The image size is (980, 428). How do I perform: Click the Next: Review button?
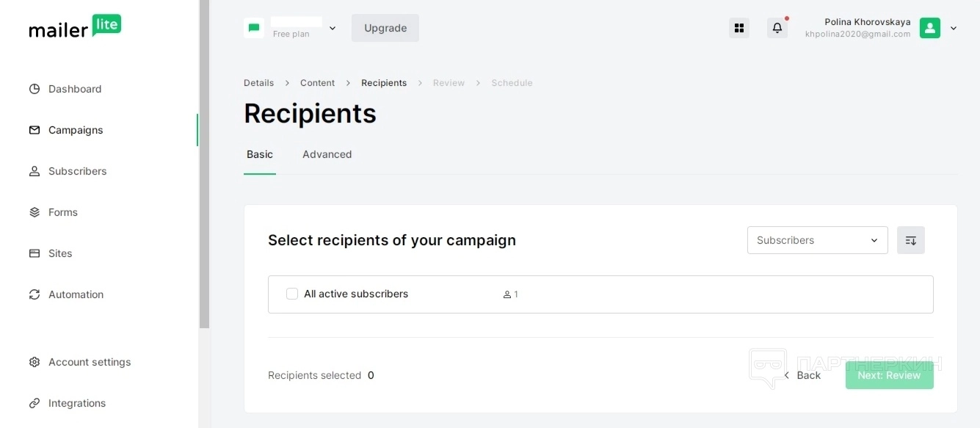tap(889, 375)
